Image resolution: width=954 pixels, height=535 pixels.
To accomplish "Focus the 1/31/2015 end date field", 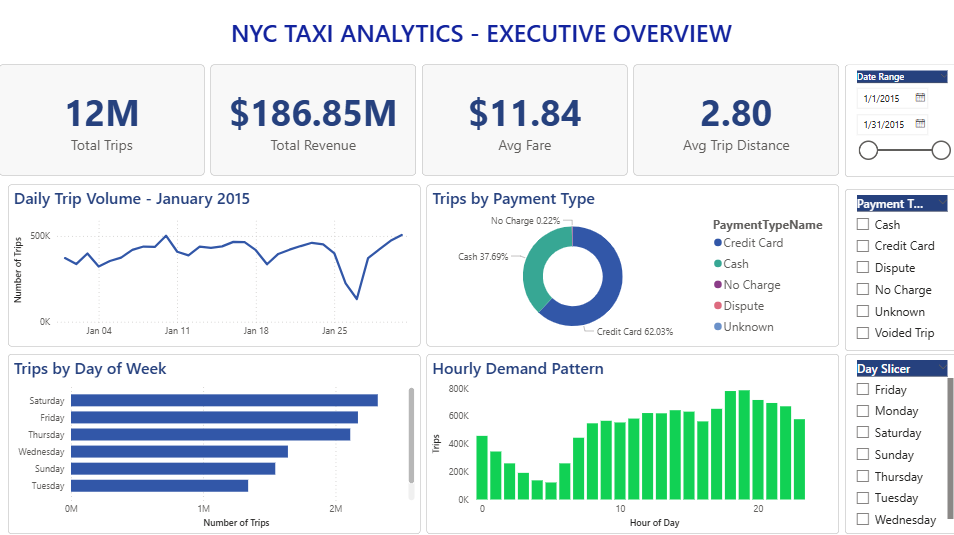I will 892,124.
